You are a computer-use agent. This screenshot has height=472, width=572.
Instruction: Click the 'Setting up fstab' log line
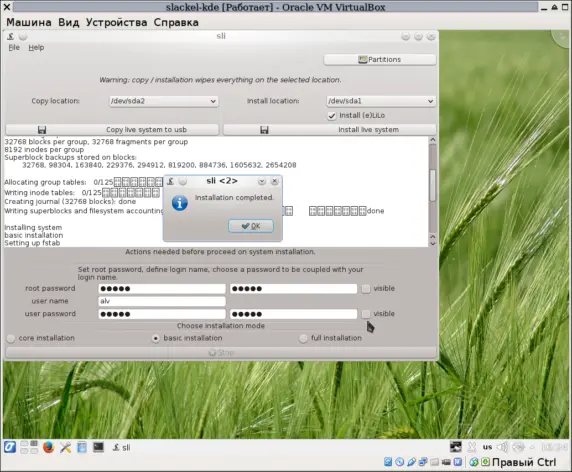click(x=32, y=243)
